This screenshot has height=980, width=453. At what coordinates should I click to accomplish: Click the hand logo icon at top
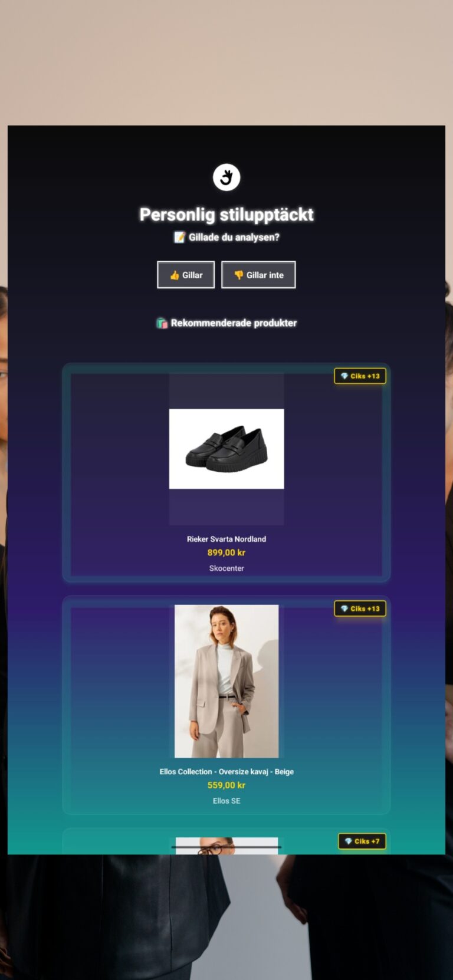click(226, 177)
